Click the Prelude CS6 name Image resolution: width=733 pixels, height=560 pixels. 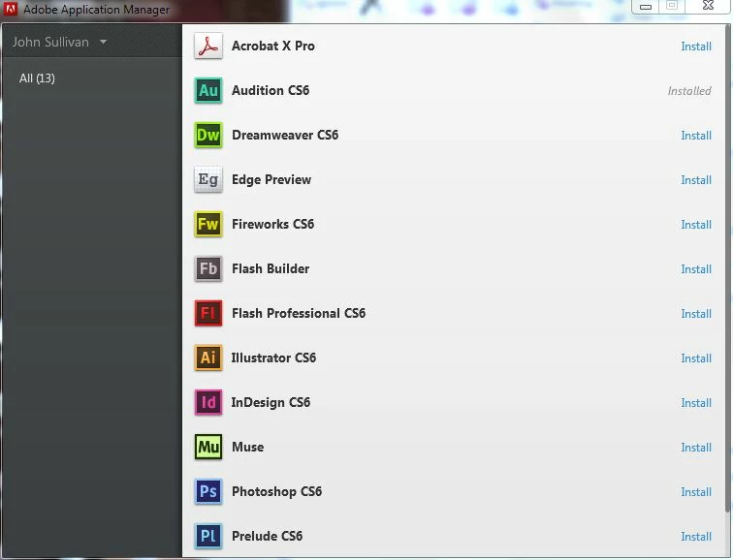(x=267, y=536)
